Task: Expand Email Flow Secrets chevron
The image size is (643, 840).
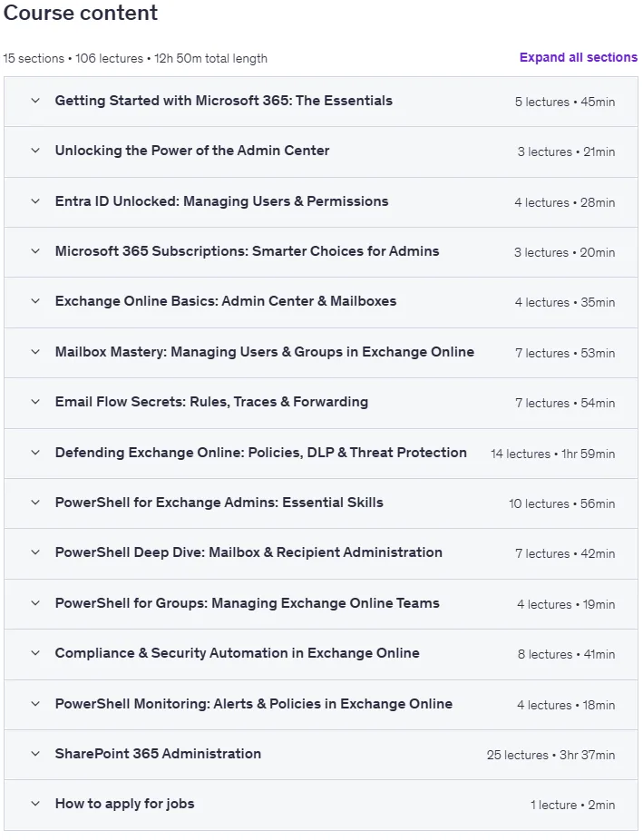Action: (35, 402)
